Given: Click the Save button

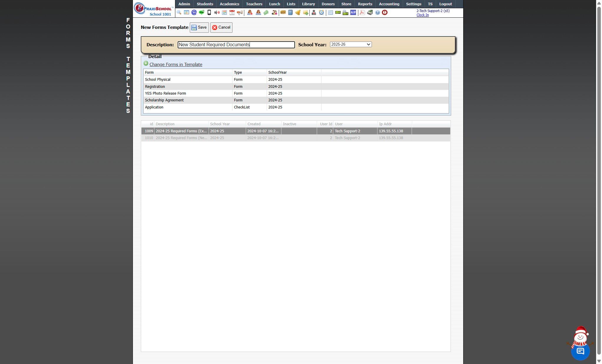Looking at the screenshot, I should (199, 27).
